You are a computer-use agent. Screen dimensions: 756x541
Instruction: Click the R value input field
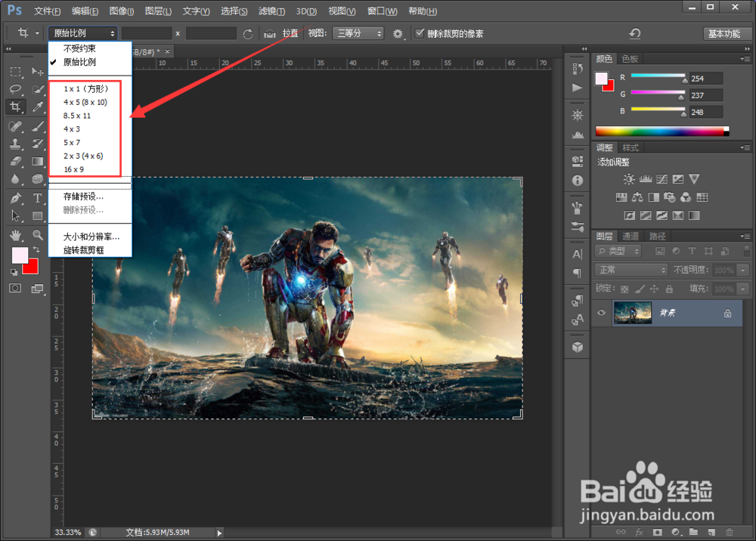click(706, 79)
